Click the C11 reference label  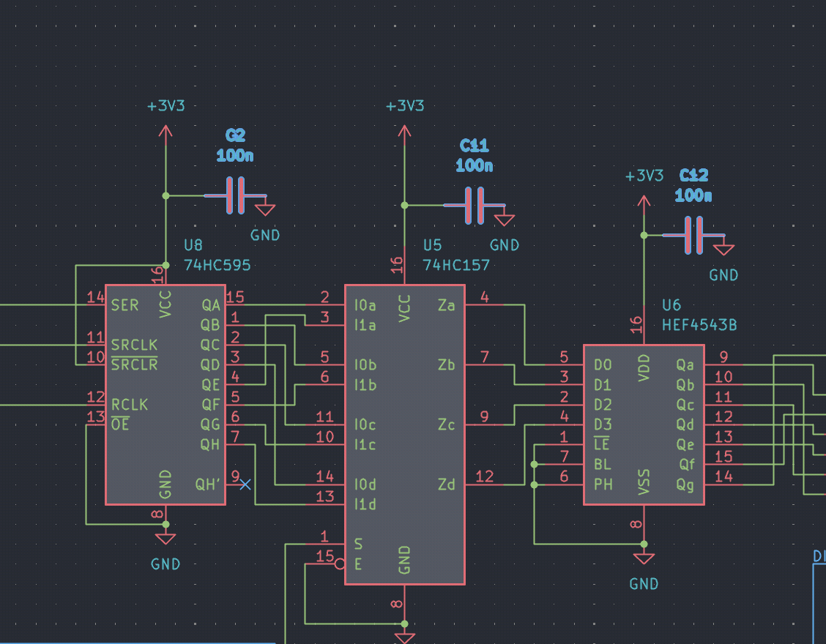pos(474,146)
